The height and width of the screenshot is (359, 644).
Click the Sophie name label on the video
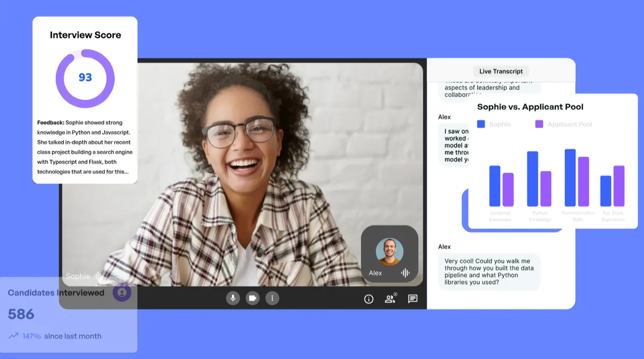(78, 276)
